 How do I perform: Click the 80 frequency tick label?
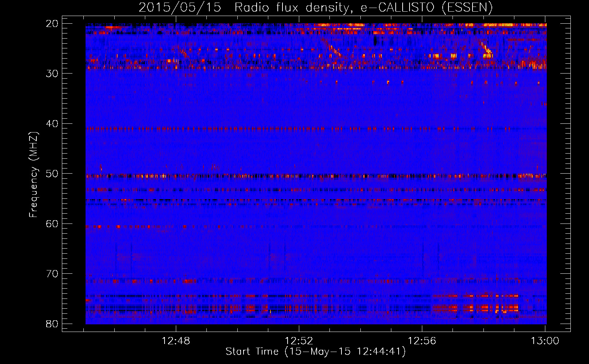(52, 324)
